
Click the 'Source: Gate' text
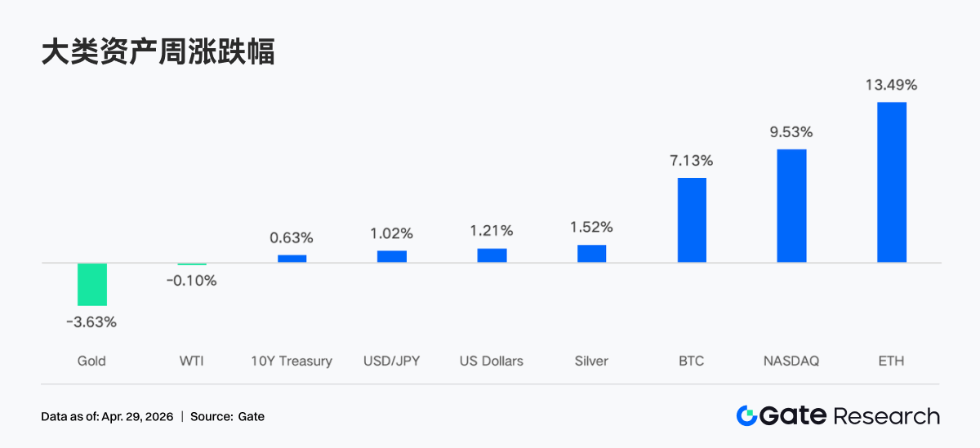click(x=228, y=417)
